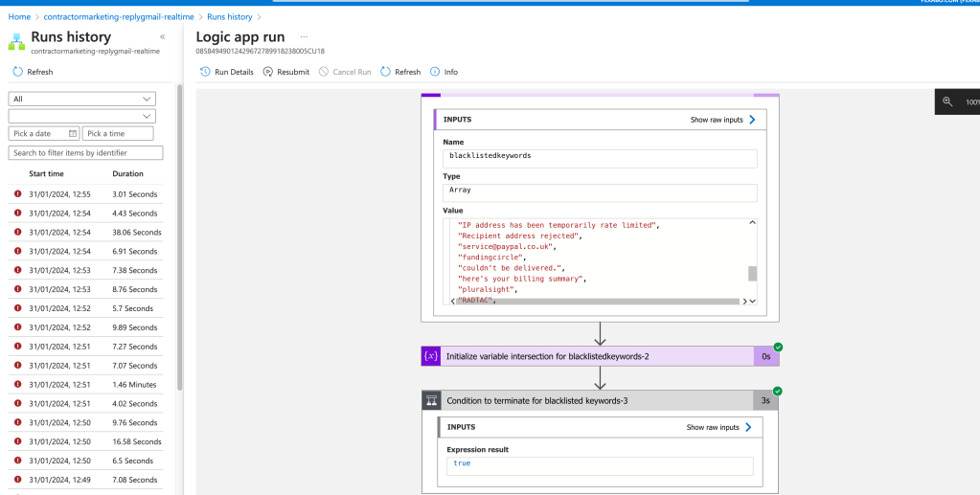Screen dimensions: 980x495
Task: Open Runs history breadcrumb link
Action: [x=230, y=17]
